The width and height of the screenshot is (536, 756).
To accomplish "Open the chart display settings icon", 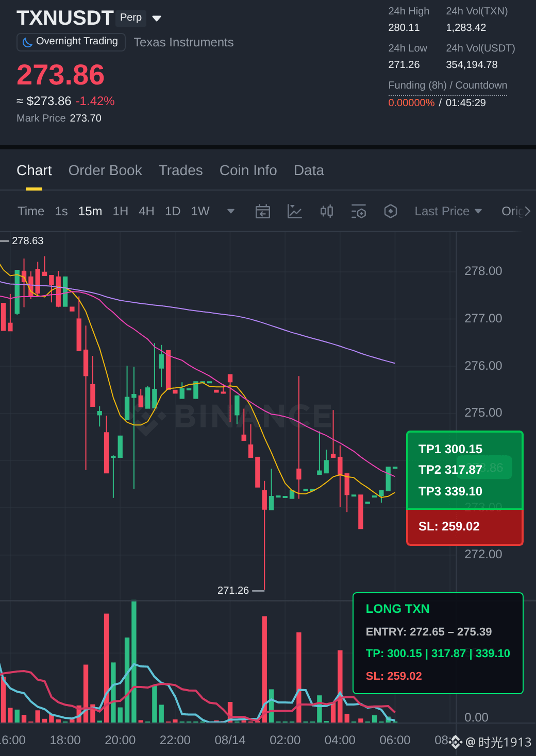I will [359, 211].
